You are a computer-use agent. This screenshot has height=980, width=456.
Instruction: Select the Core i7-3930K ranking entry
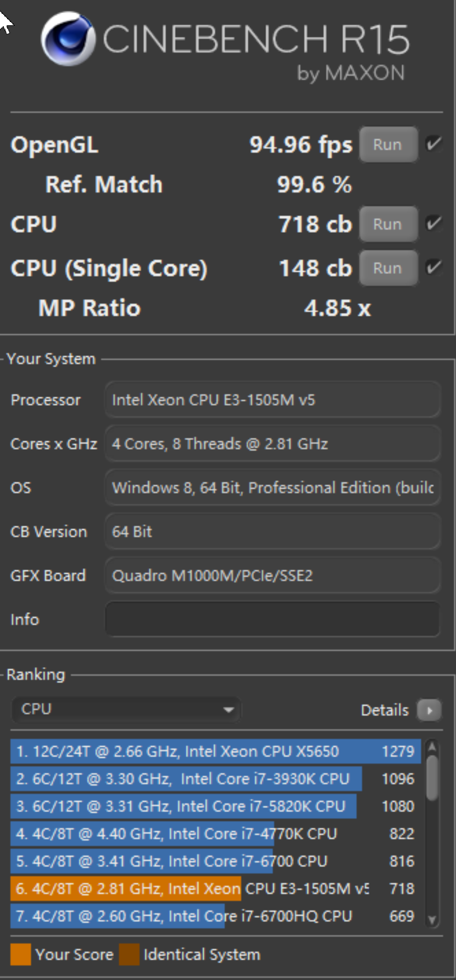coord(216,779)
